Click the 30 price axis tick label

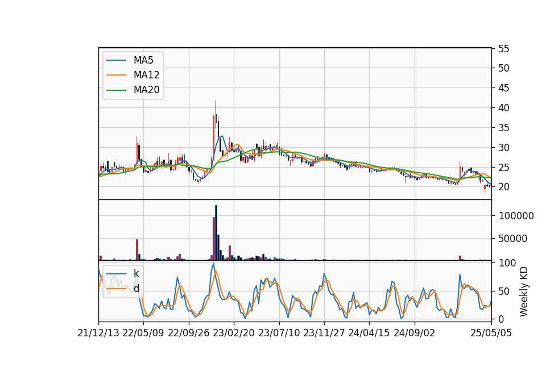tap(504, 148)
